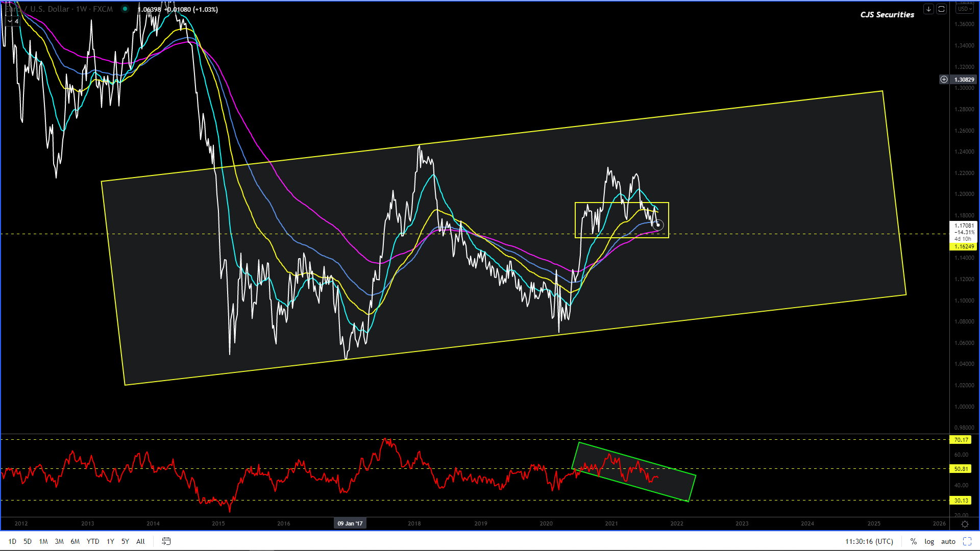The image size is (980, 551).
Task: Show All data range
Action: click(x=140, y=541)
